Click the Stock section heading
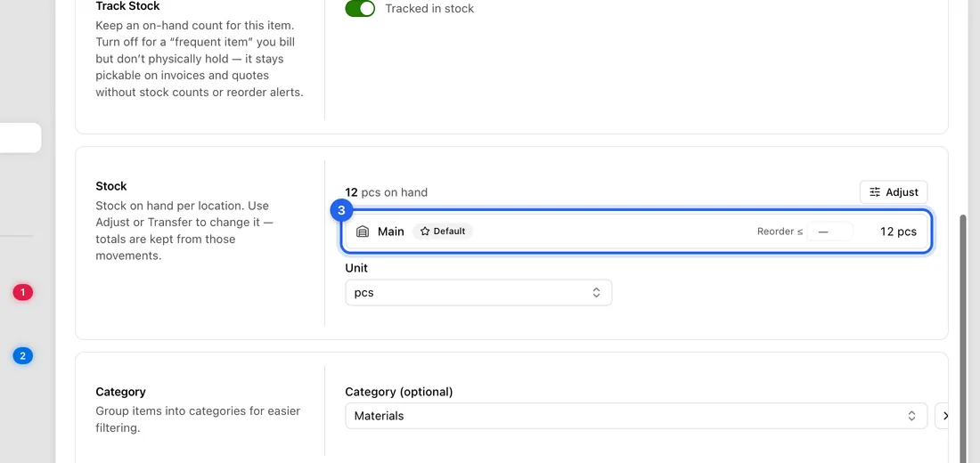 pyautogui.click(x=111, y=186)
